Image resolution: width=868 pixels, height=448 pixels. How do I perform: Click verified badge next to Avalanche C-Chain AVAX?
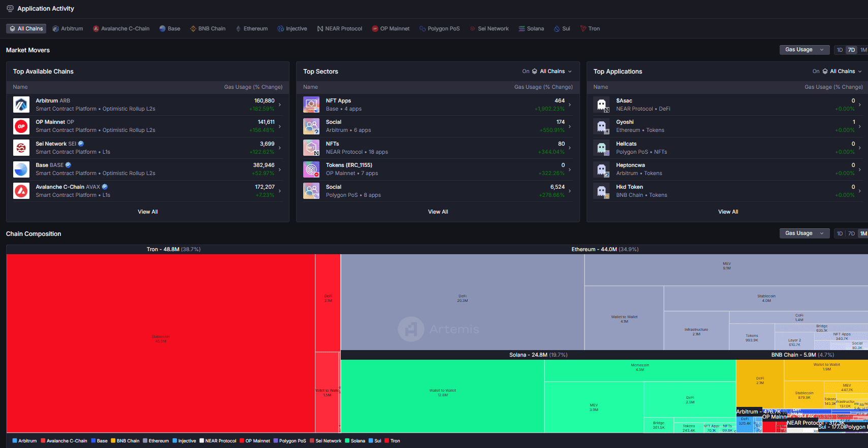[x=105, y=187]
